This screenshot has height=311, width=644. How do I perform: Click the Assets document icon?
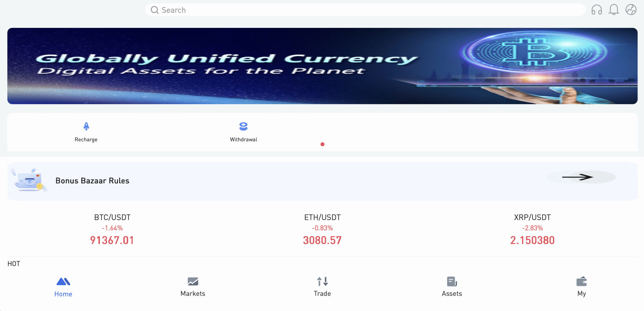(x=452, y=281)
